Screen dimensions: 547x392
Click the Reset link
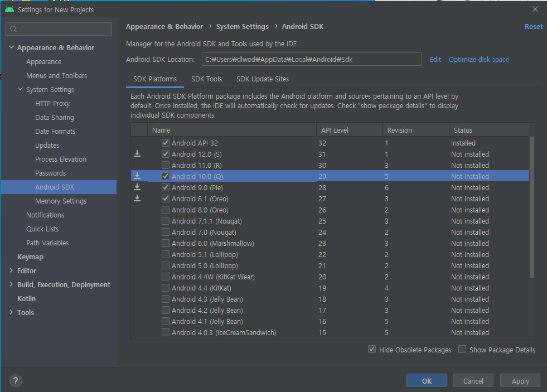[534, 27]
